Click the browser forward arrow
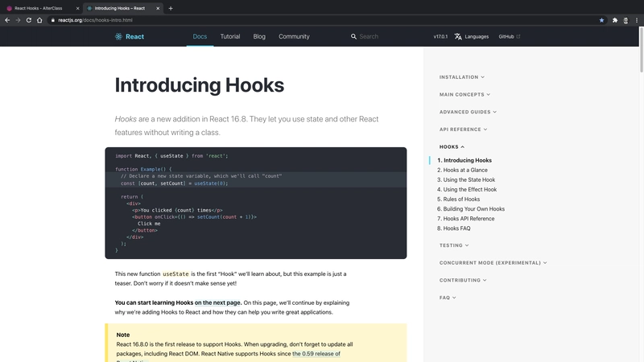 (x=18, y=20)
